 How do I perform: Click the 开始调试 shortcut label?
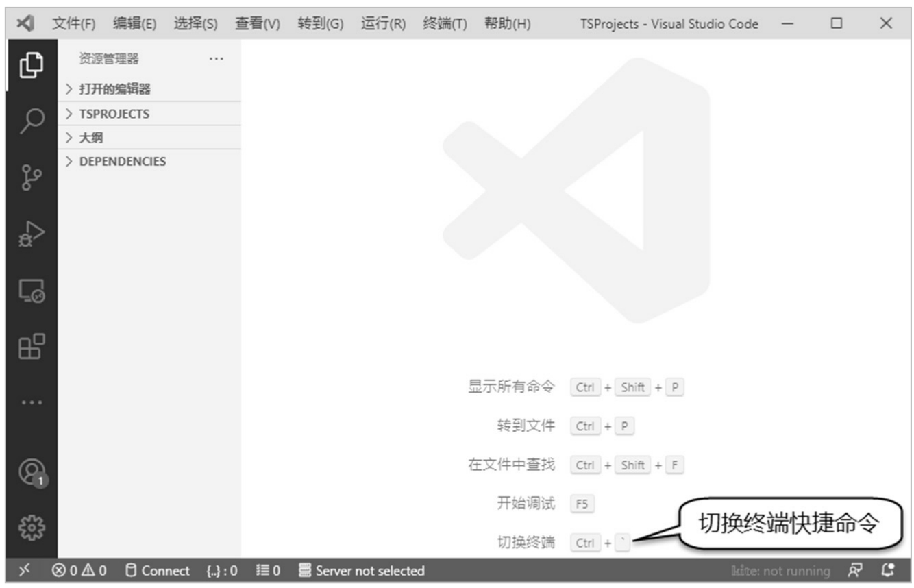tap(526, 504)
